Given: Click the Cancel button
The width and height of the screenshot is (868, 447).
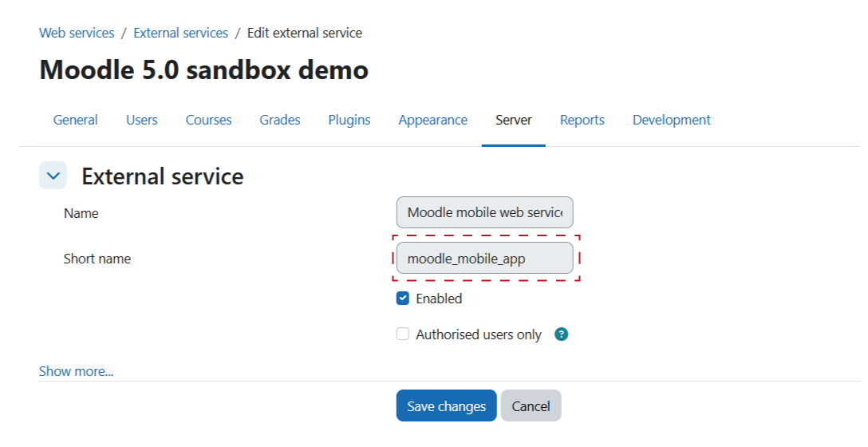Looking at the screenshot, I should pos(531,405).
